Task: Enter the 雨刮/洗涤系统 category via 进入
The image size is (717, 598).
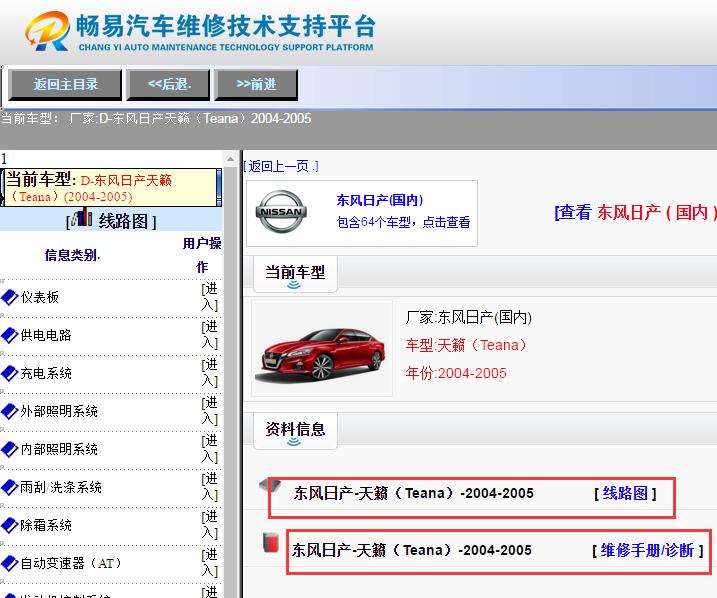Action: tap(210, 487)
